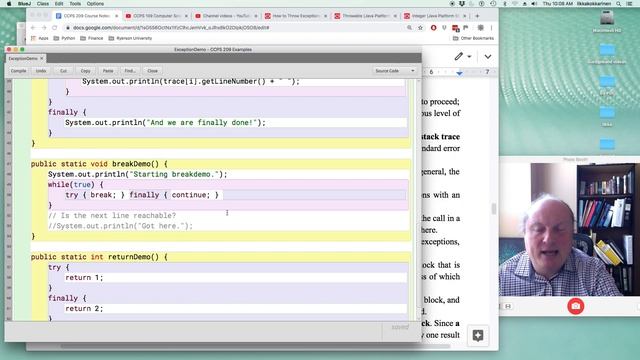640x360 pixels.
Task: Click the shield extension icon in Chrome
Action: (444, 28)
